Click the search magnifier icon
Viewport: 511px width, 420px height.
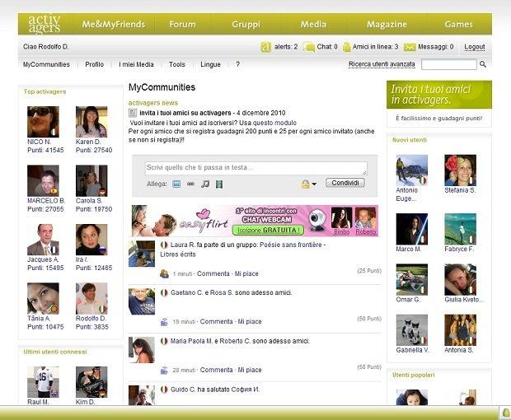483,64
